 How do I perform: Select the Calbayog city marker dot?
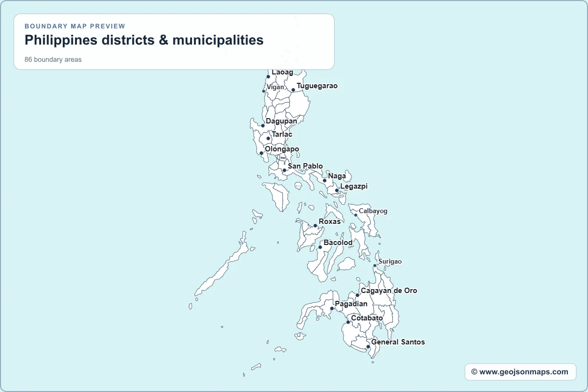356,215
